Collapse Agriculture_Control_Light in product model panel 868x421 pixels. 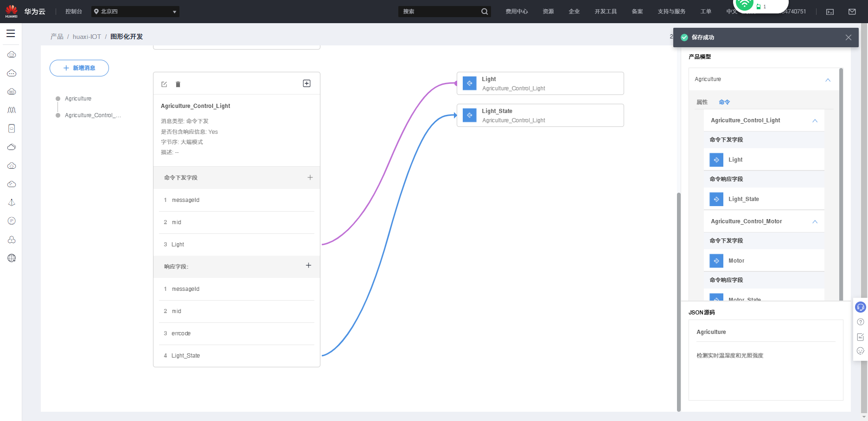pos(815,120)
